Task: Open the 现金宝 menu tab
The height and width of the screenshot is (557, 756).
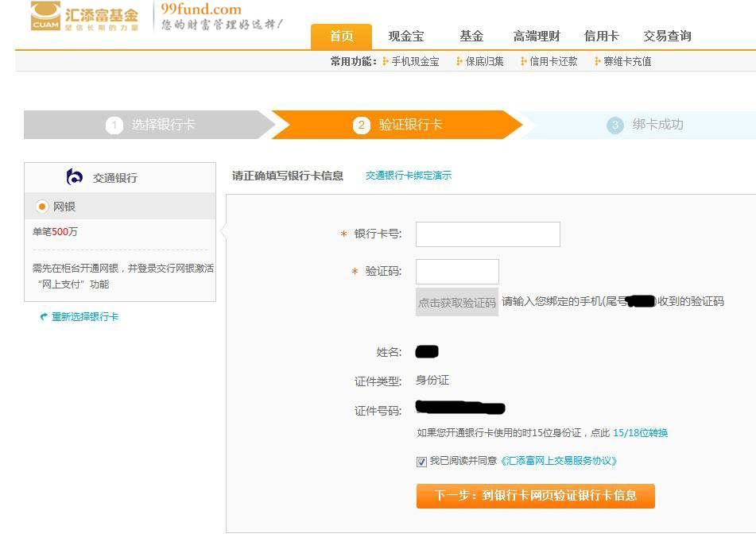Action: (x=406, y=37)
